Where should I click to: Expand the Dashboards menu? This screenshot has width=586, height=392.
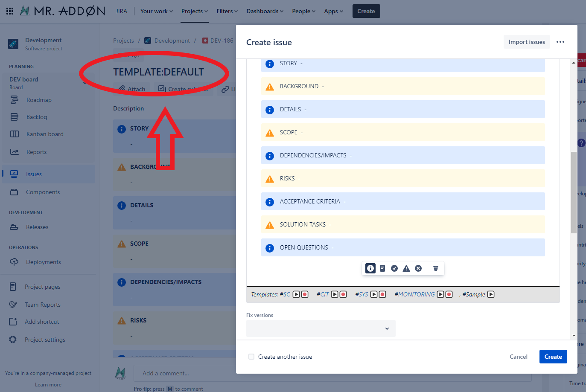pos(265,11)
